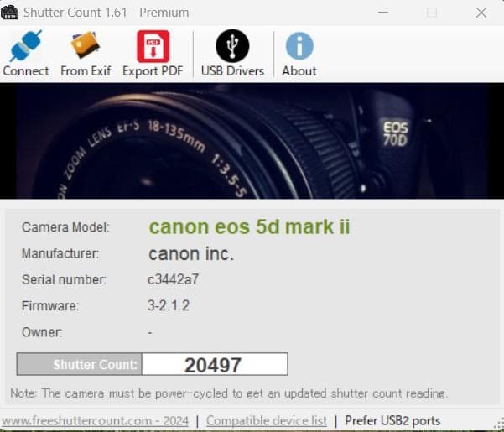Minimize the Shutter Count window
Viewport: 504px width, 432px height.
(x=383, y=13)
